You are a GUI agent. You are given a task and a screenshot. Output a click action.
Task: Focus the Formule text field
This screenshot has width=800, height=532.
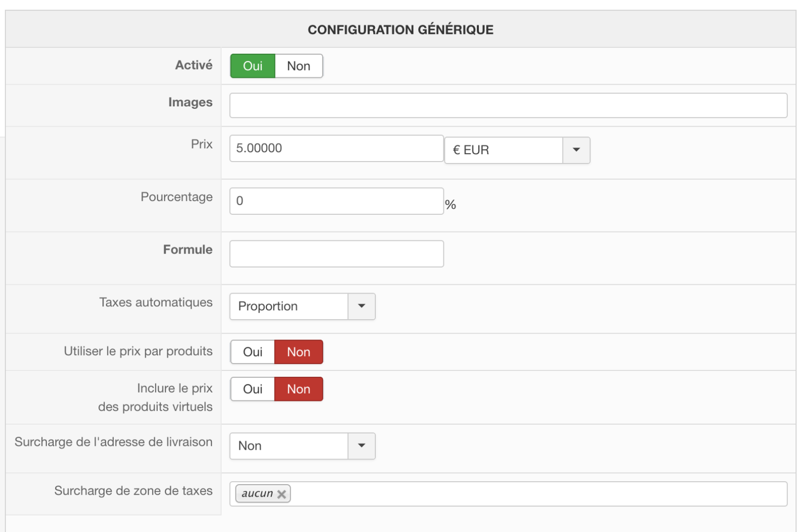pyautogui.click(x=336, y=254)
